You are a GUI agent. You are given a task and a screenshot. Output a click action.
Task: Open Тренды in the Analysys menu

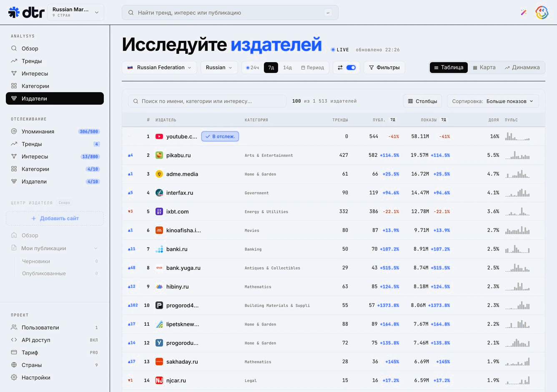click(55, 61)
